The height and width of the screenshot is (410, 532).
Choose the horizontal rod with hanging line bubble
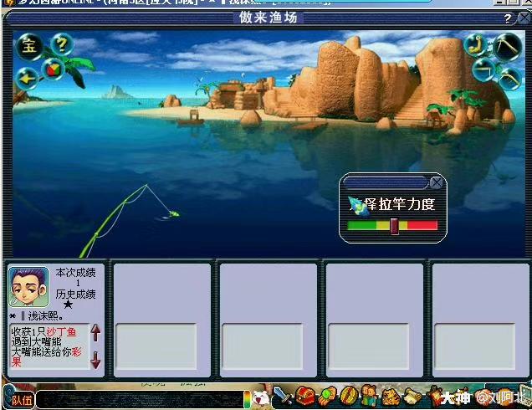click(484, 70)
